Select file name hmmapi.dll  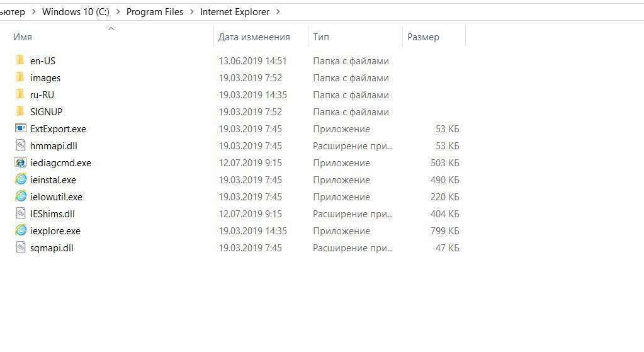point(54,146)
